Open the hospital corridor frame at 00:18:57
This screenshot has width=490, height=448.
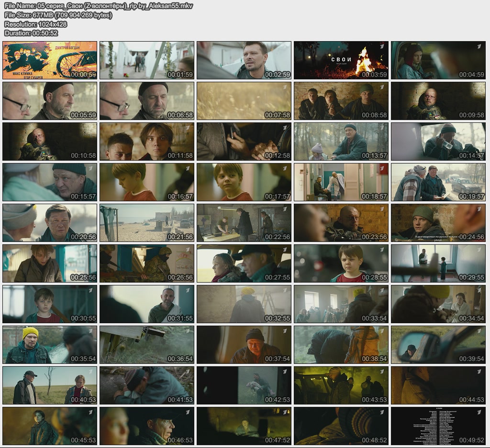tap(341, 182)
